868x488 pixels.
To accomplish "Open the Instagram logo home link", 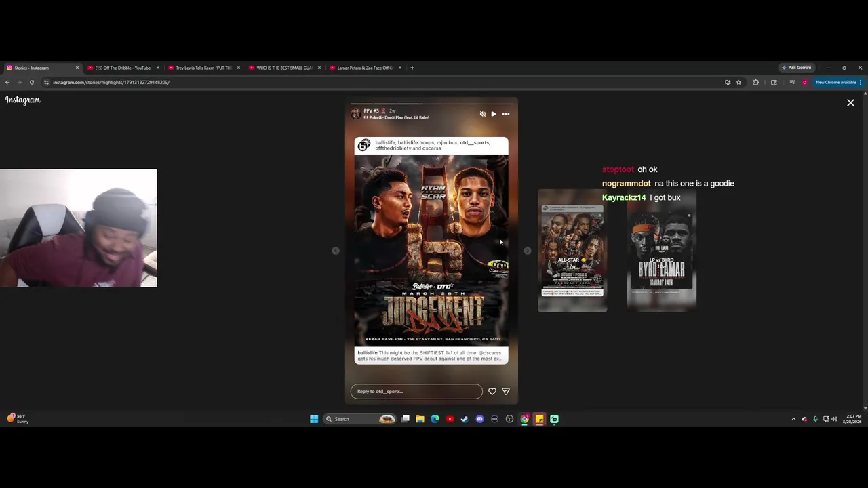I will click(x=23, y=100).
